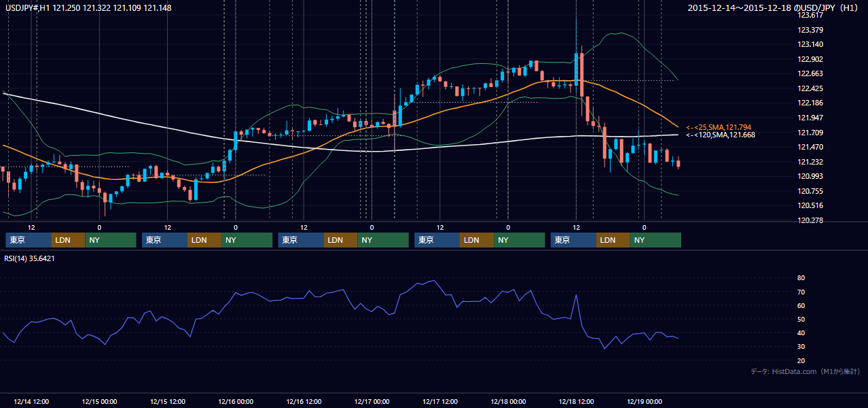868x408 pixels.
Task: Click the RSI(14) 35.6421 indicator label
Action: pos(29,258)
